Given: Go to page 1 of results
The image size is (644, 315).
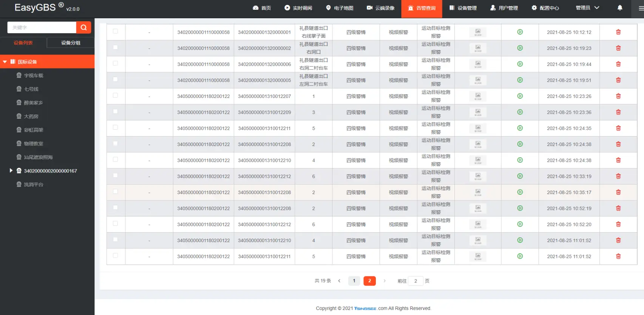Looking at the screenshot, I should point(354,281).
